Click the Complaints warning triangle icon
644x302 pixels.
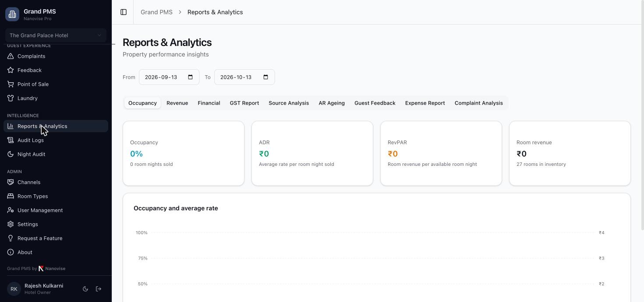[x=11, y=56]
